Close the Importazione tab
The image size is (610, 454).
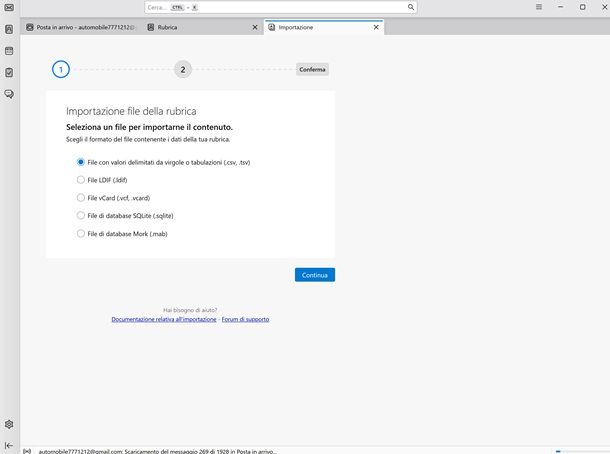(x=376, y=27)
